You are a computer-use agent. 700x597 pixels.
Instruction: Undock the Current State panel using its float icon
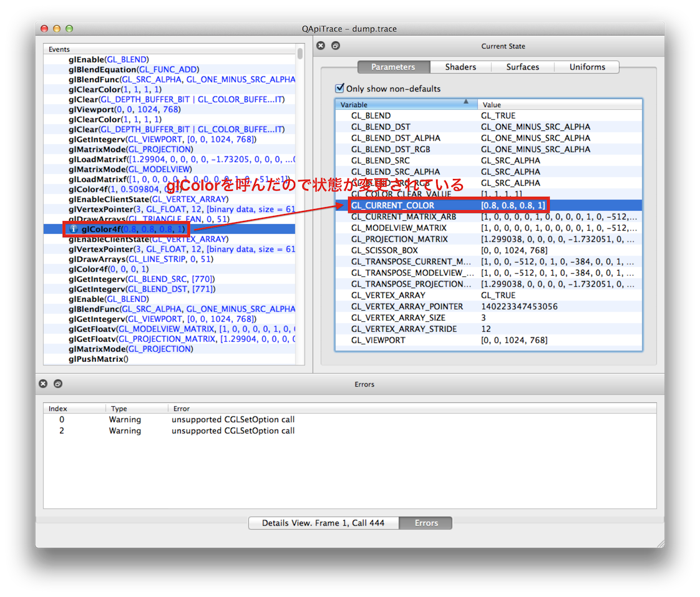coord(336,46)
